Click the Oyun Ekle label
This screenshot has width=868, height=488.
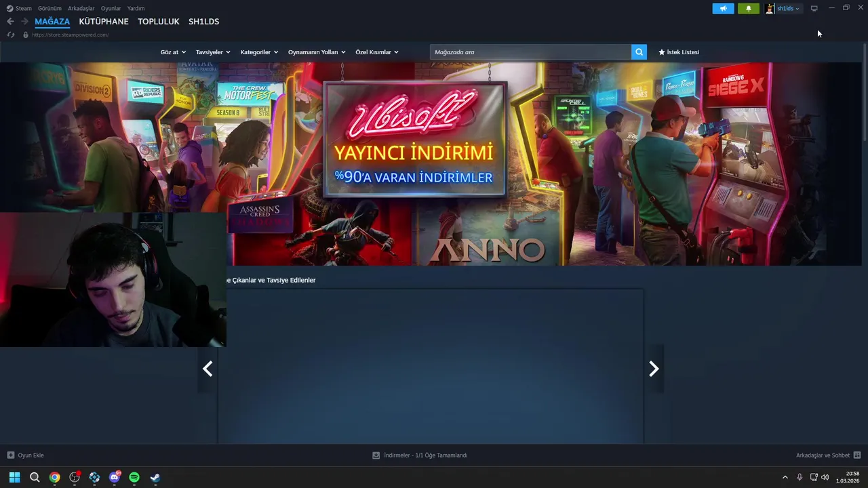tap(31, 455)
